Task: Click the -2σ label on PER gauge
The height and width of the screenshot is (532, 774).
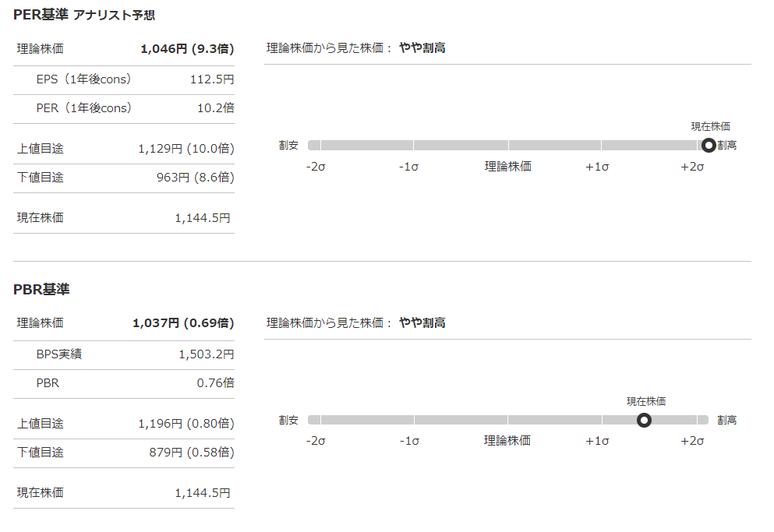Action: pos(316,167)
